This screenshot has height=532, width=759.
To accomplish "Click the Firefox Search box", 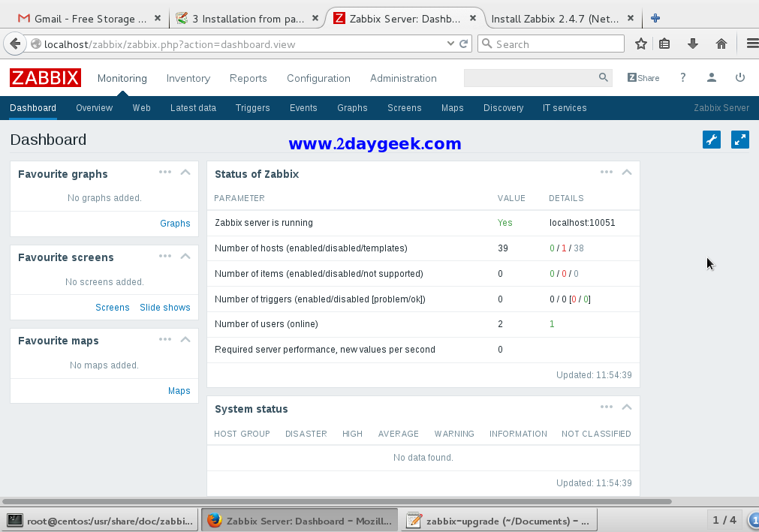I will [x=551, y=44].
